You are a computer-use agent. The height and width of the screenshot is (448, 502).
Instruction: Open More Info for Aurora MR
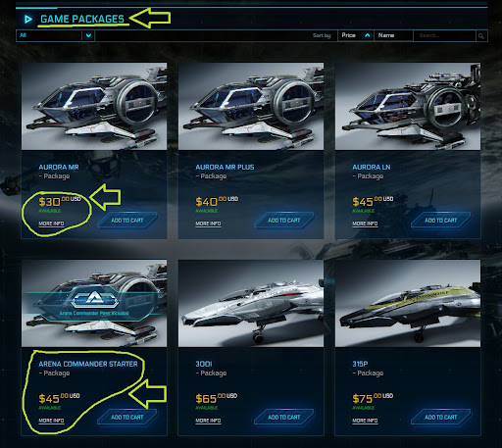point(51,224)
